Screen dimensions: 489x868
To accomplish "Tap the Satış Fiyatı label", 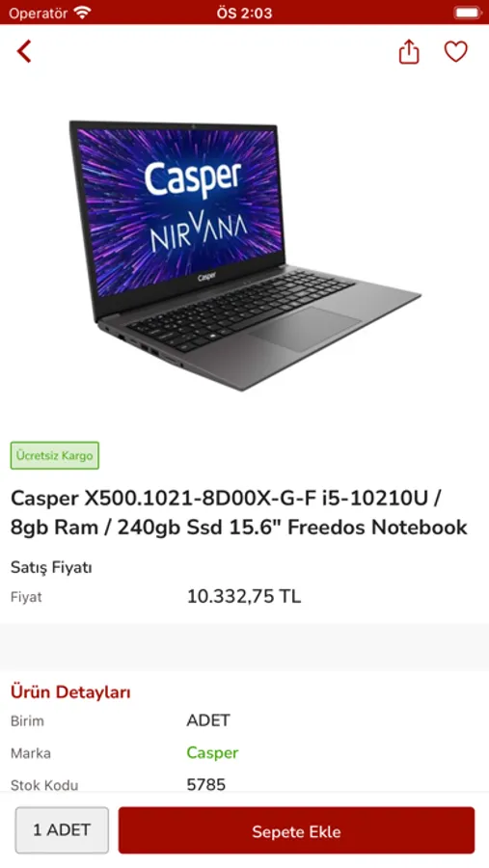I will click(51, 567).
